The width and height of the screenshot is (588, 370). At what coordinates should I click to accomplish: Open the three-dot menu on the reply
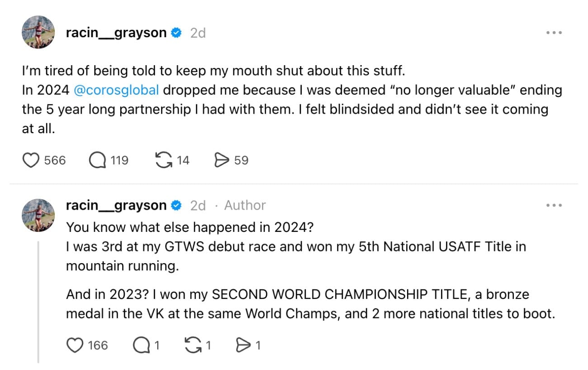554,205
